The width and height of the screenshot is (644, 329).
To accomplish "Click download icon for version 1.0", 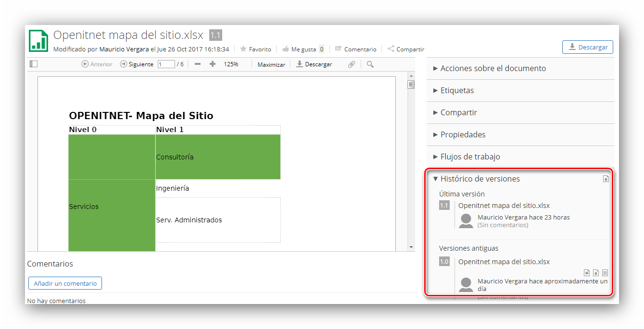I will pyautogui.click(x=596, y=272).
